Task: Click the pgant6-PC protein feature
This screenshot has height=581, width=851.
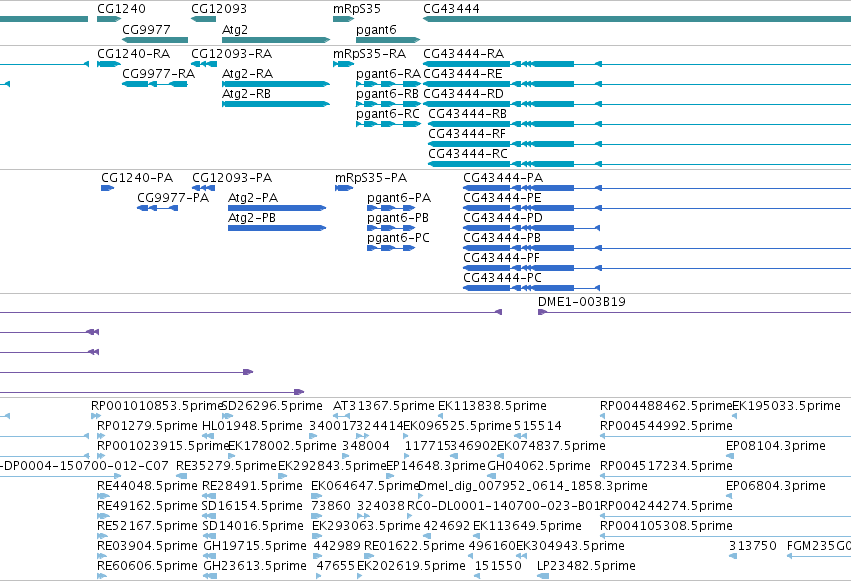Action: pyautogui.click(x=391, y=248)
